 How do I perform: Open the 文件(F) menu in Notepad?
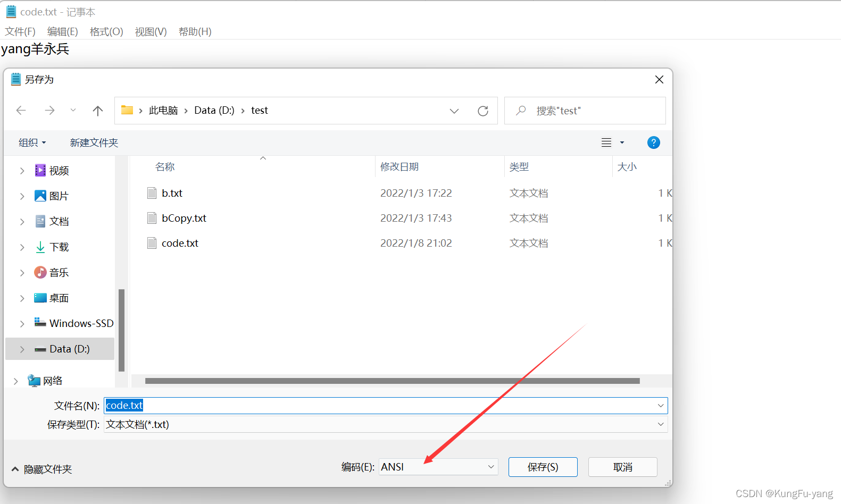20,32
